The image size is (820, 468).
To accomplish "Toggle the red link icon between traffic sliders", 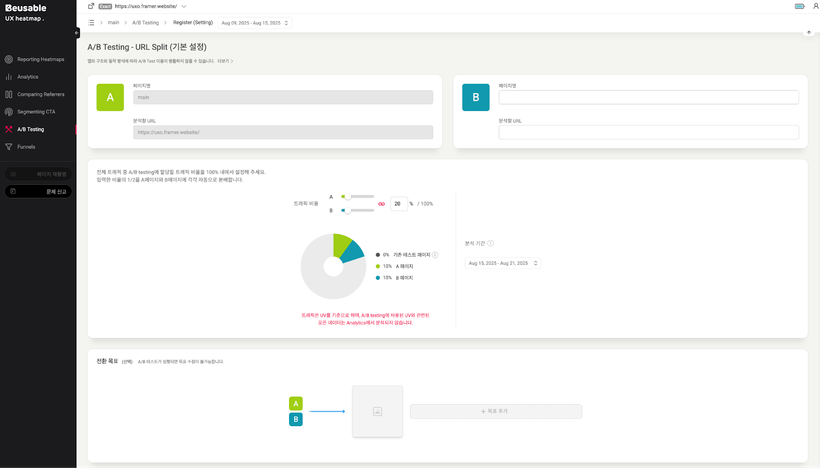I will [x=380, y=204].
